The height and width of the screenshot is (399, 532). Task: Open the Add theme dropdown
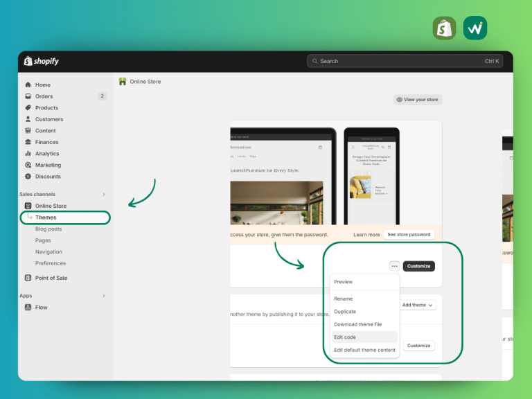point(417,305)
